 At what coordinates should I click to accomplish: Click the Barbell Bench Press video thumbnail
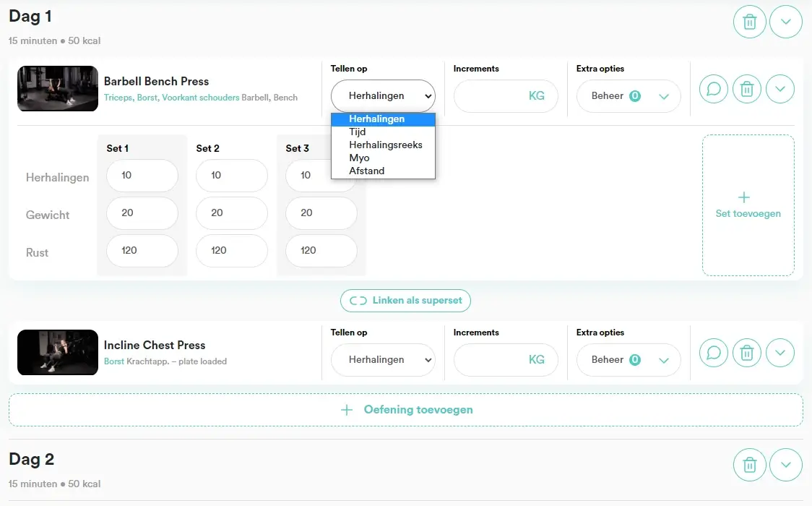click(x=58, y=89)
